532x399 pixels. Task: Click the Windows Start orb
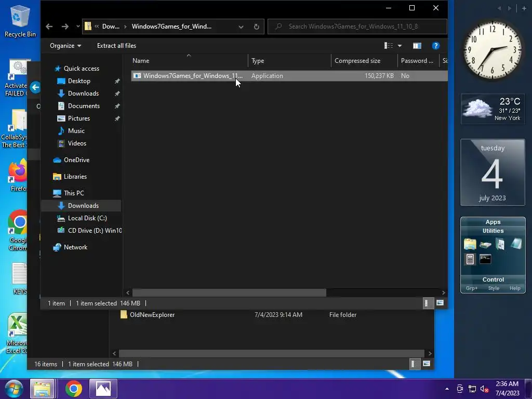[14, 389]
